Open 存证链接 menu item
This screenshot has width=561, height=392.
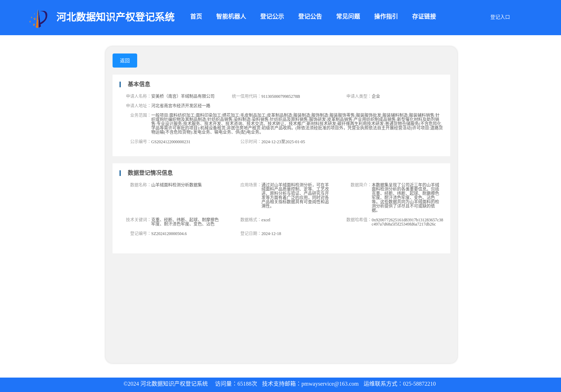[424, 17]
